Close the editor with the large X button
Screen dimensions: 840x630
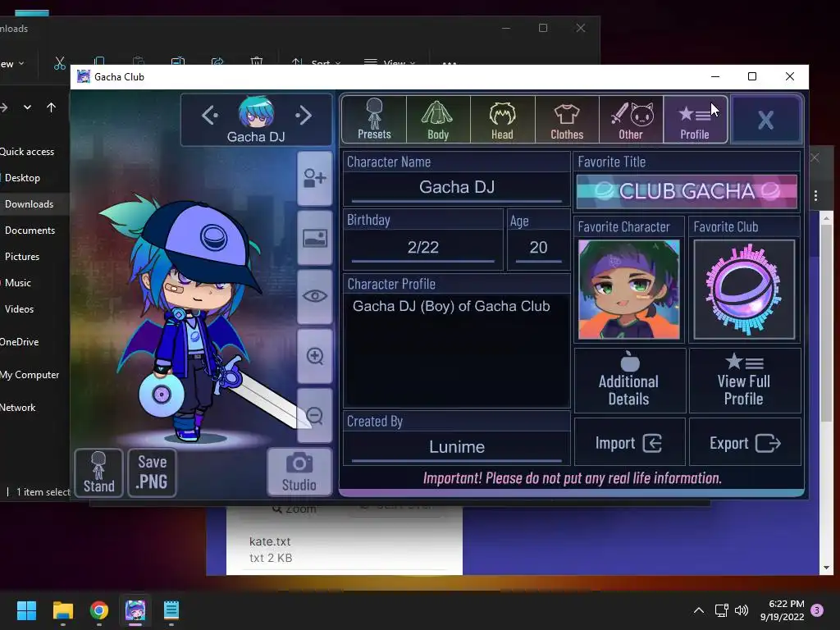[x=765, y=119]
